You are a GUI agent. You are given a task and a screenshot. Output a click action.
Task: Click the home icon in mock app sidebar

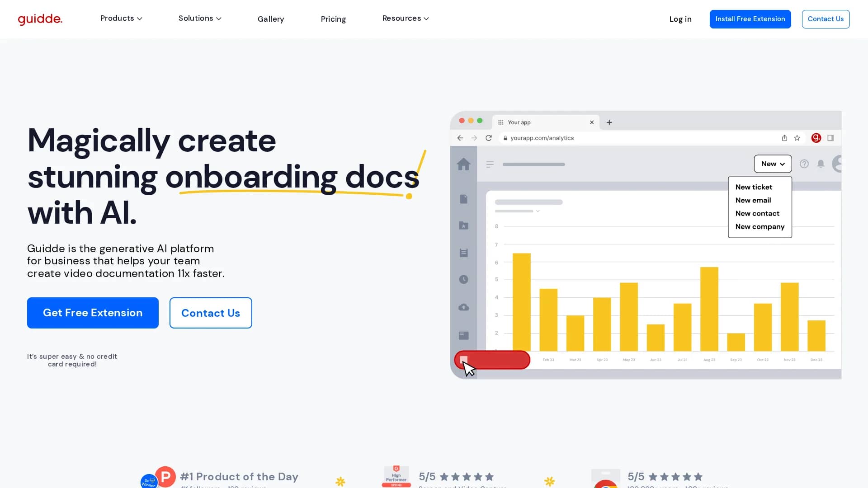(x=463, y=164)
